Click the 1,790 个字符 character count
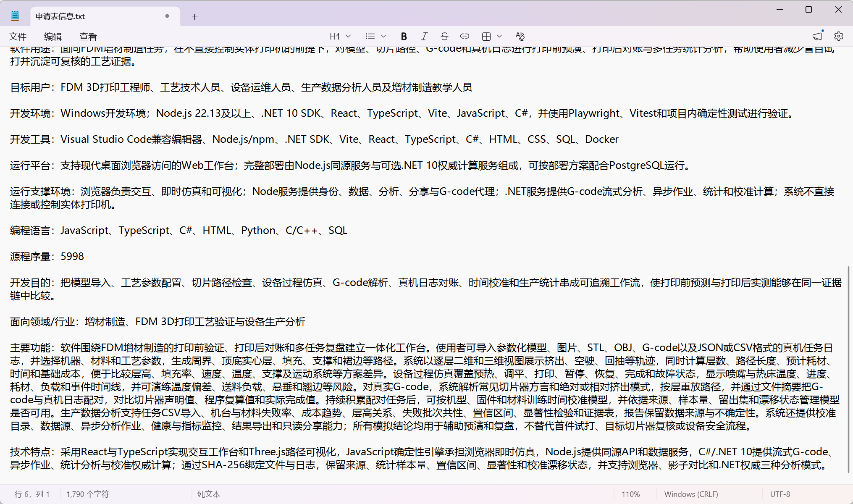The height and width of the screenshot is (504, 853). [x=88, y=494]
